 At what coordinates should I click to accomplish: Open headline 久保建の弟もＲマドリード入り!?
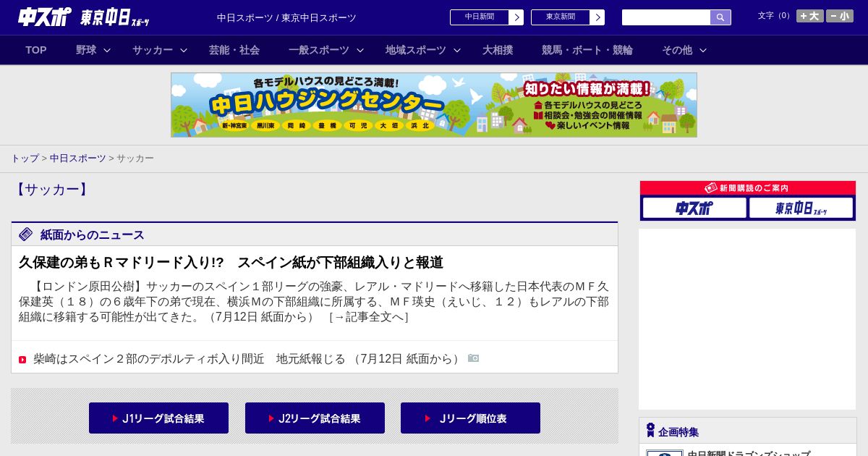coord(231,263)
